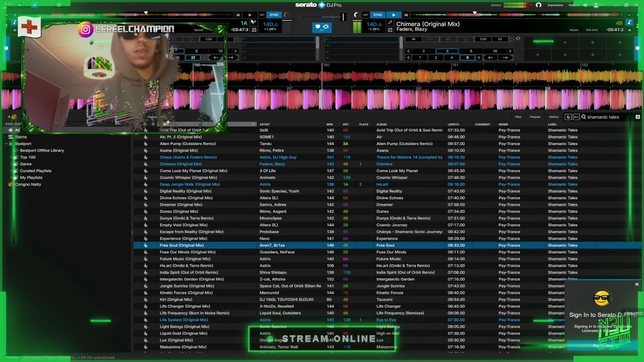Click Edit Grid on right deck

[x=592, y=30]
